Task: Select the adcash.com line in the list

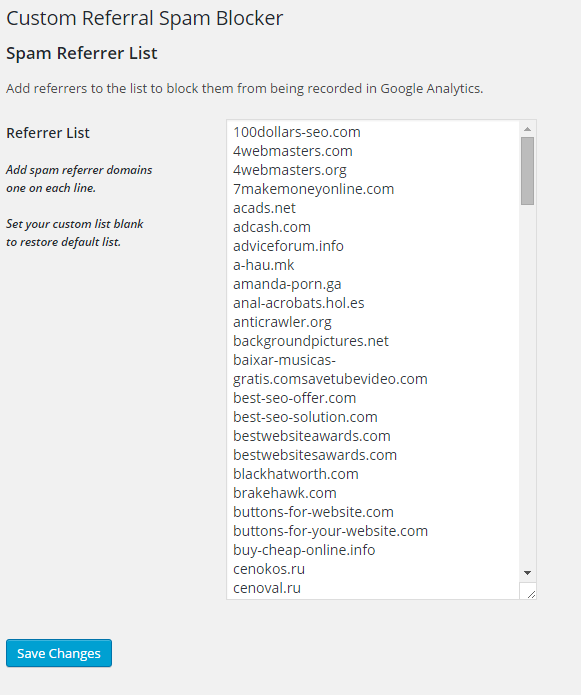Action: [272, 227]
